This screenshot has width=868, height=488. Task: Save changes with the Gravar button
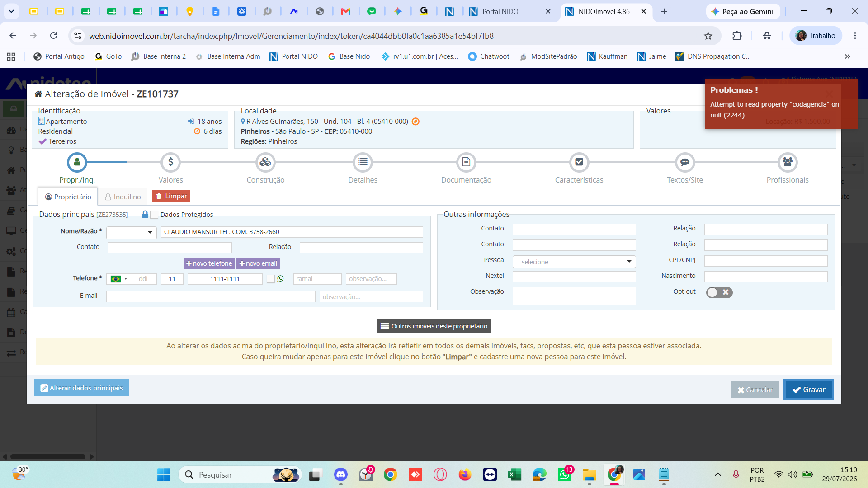click(809, 389)
